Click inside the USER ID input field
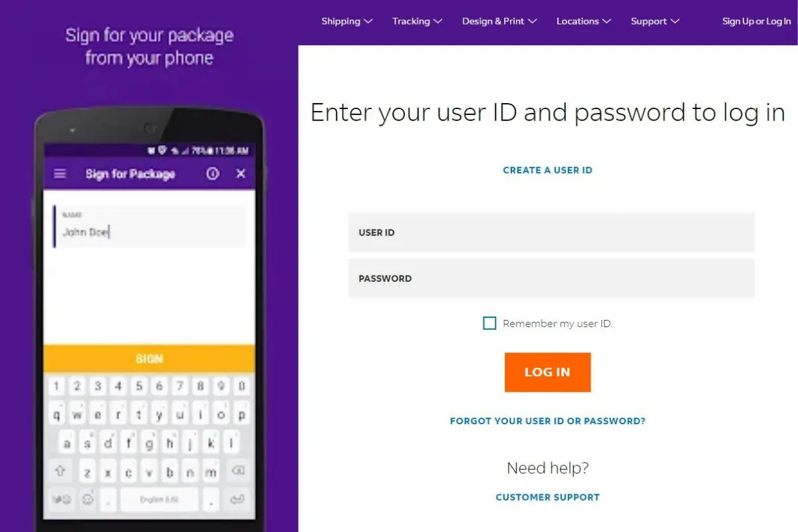The height and width of the screenshot is (532, 798). pos(551,232)
